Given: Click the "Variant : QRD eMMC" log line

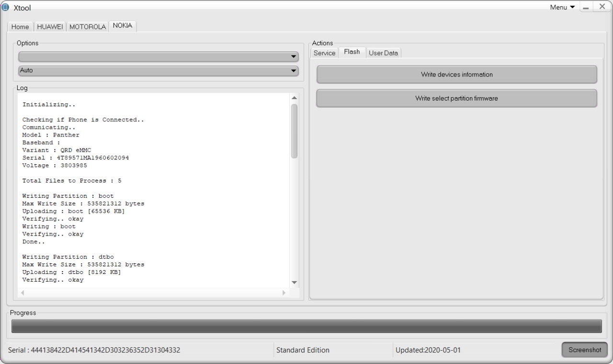Looking at the screenshot, I should (57, 150).
